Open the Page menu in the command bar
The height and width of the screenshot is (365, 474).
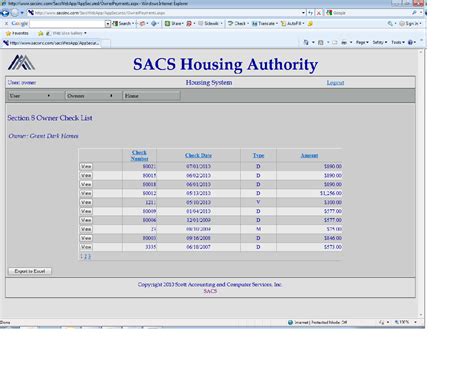362,42
